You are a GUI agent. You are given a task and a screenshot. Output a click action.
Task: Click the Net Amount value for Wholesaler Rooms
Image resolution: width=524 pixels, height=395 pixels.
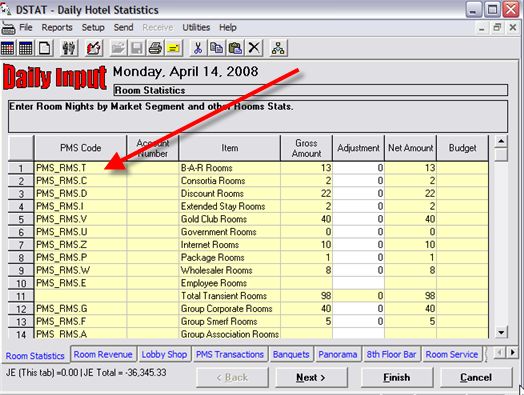point(411,270)
